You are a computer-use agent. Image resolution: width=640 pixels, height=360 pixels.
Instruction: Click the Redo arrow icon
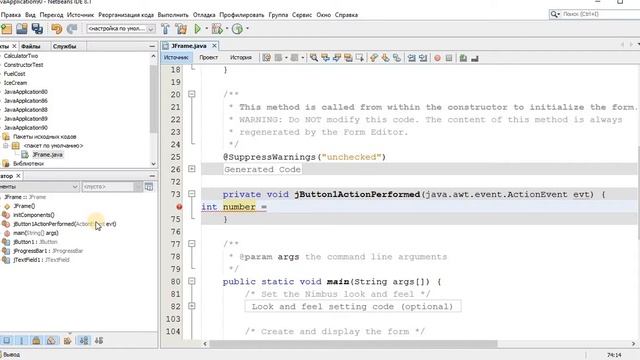tap(72, 29)
